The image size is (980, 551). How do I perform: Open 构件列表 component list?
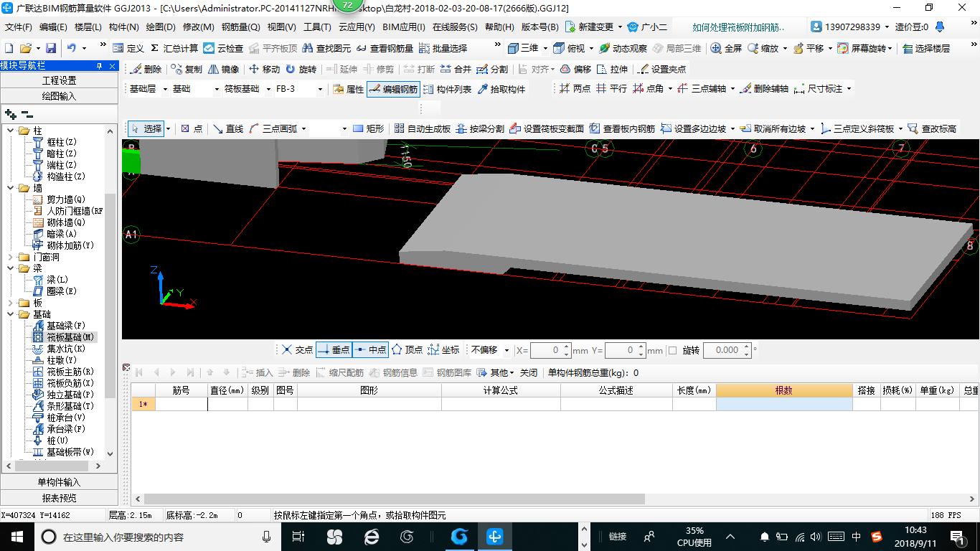pos(447,89)
